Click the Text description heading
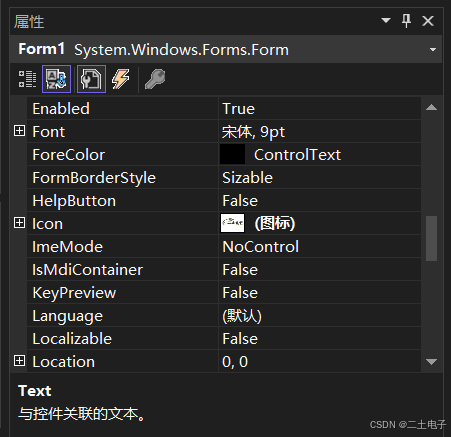The width and height of the screenshot is (451, 437). [35, 391]
